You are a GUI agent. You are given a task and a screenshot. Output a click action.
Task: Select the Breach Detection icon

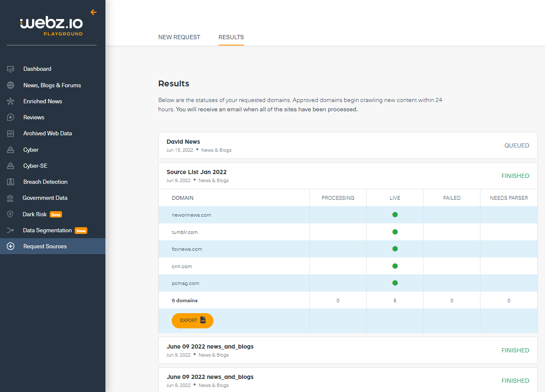click(11, 182)
